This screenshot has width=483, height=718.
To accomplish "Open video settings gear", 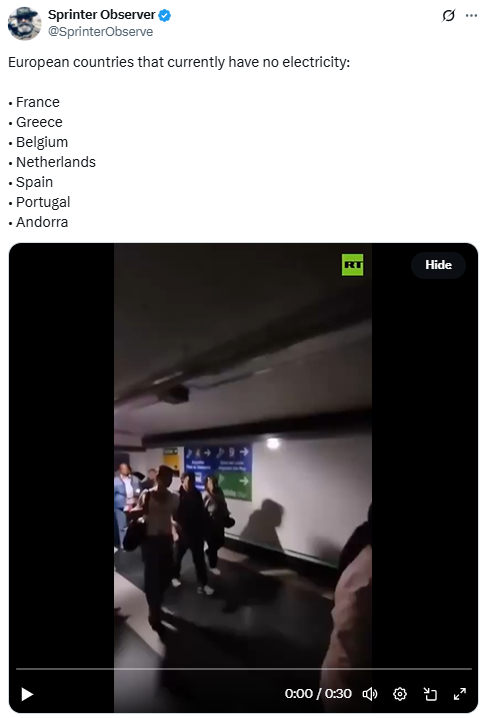I will [400, 694].
